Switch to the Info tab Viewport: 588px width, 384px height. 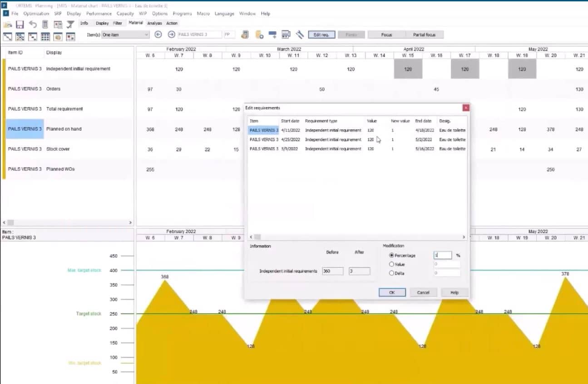[x=84, y=23]
